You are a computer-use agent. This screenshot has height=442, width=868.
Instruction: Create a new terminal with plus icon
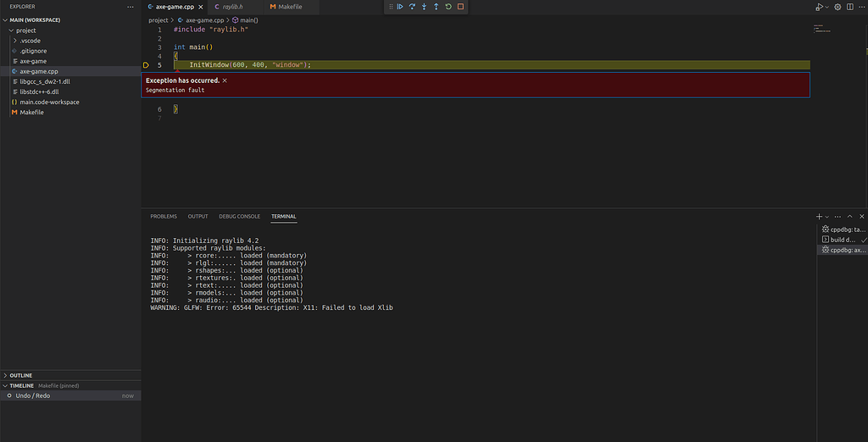coord(819,216)
